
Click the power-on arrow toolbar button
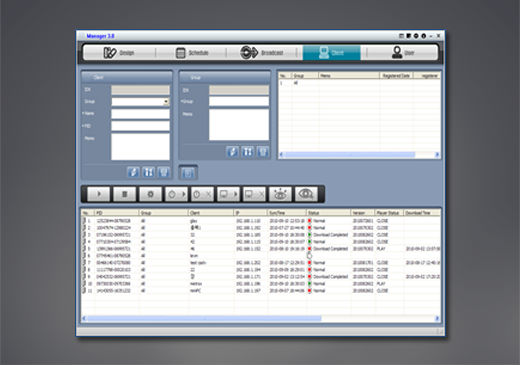coord(176,194)
